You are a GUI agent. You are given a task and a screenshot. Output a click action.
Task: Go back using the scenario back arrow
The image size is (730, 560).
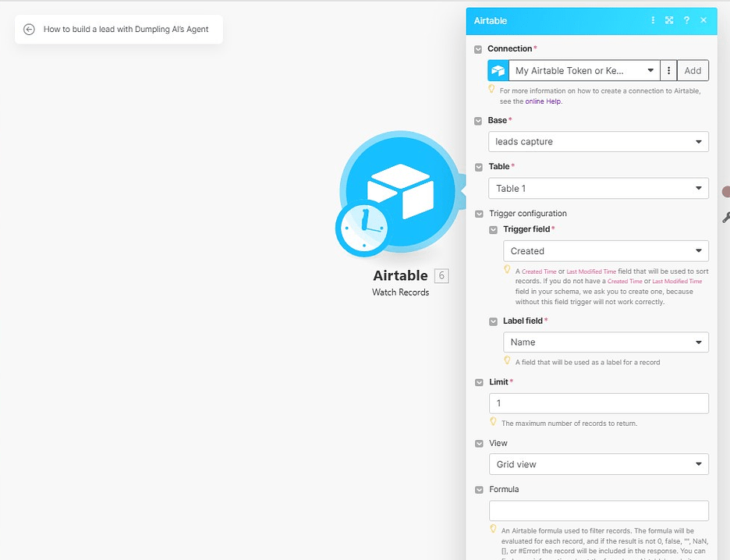point(30,29)
